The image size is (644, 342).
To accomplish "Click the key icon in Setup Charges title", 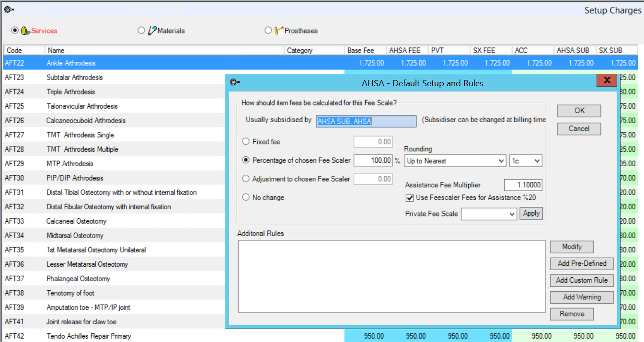I will tap(9, 10).
